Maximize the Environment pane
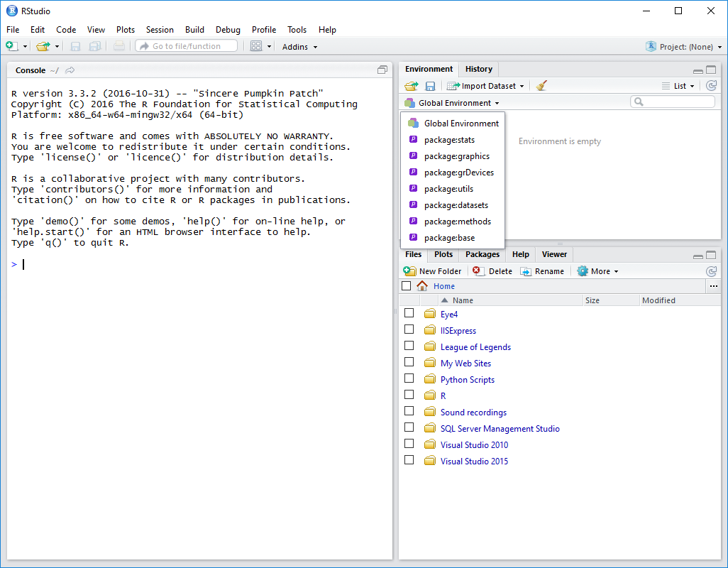Viewport: 728px width, 568px height. coord(711,70)
